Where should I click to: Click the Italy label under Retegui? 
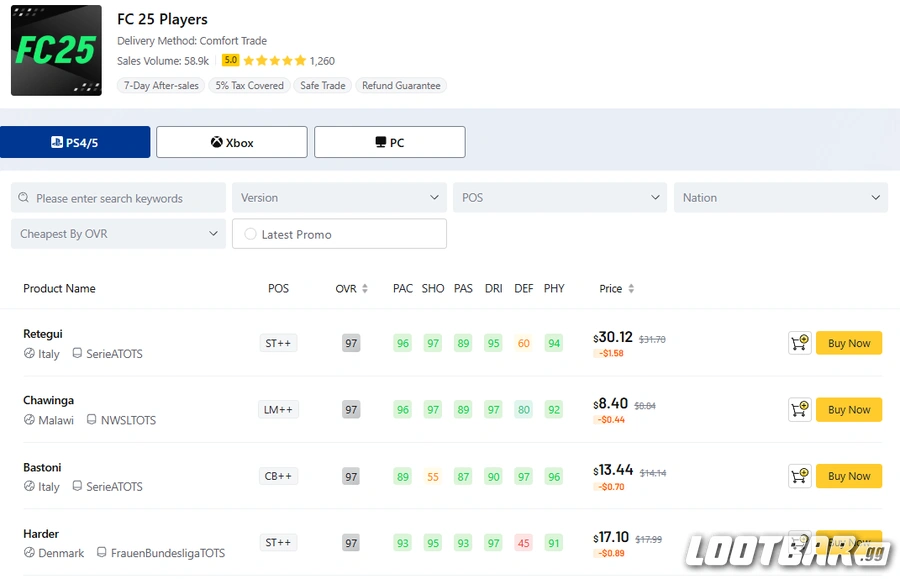coord(49,354)
